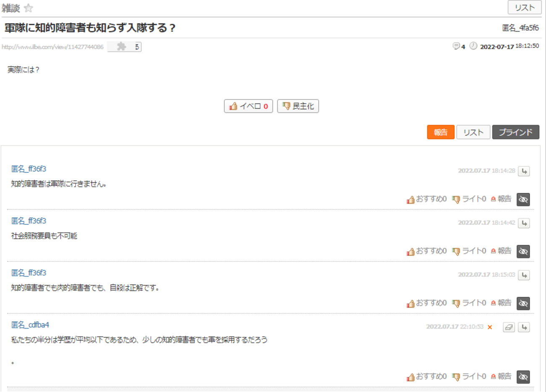Hide the first comment with the eye-slash button

(x=523, y=200)
